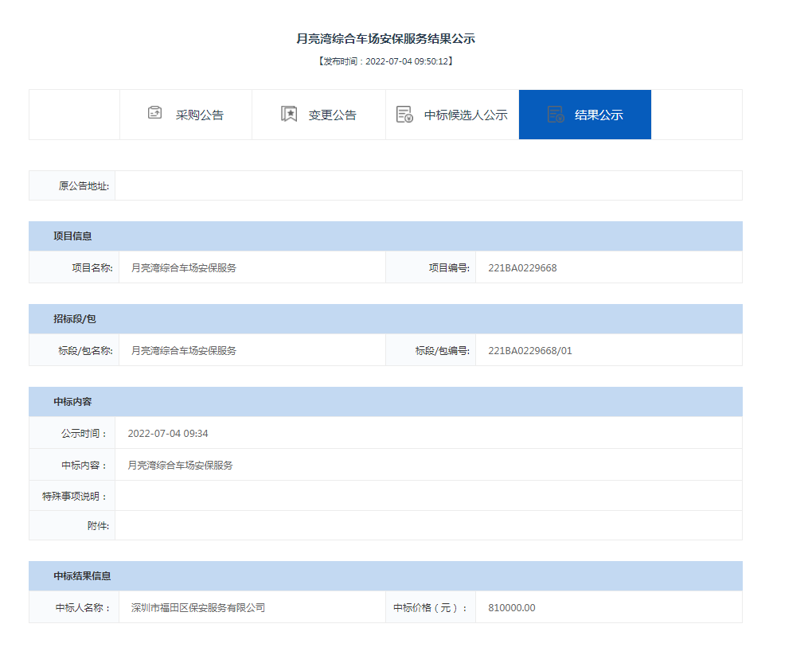Select the time value 2022-07-04 09:34
This screenshot has height=655, width=812.
[168, 434]
